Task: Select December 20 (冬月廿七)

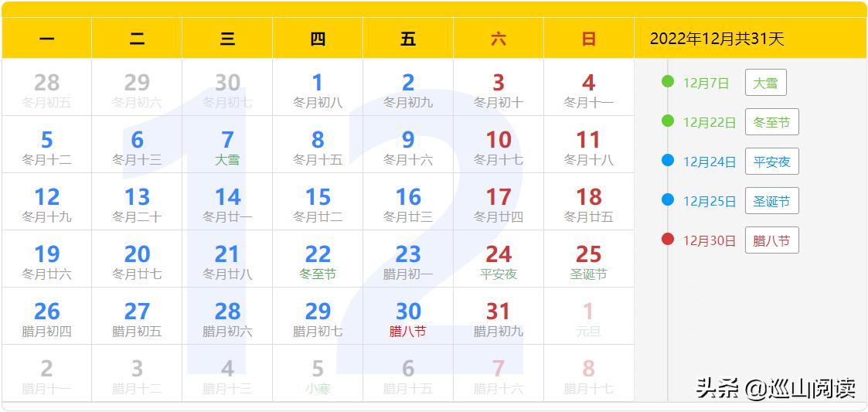Action: (x=137, y=259)
